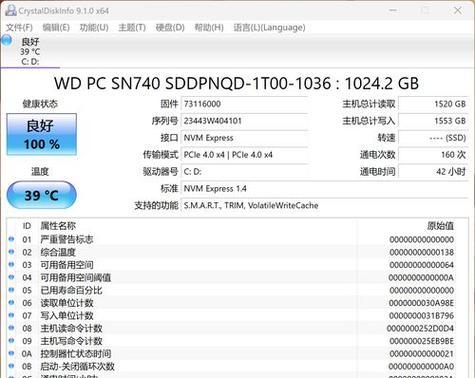This screenshot has height=378, width=475.
Task: Close the CrystalDiskInfo window
Action: coord(458,10)
